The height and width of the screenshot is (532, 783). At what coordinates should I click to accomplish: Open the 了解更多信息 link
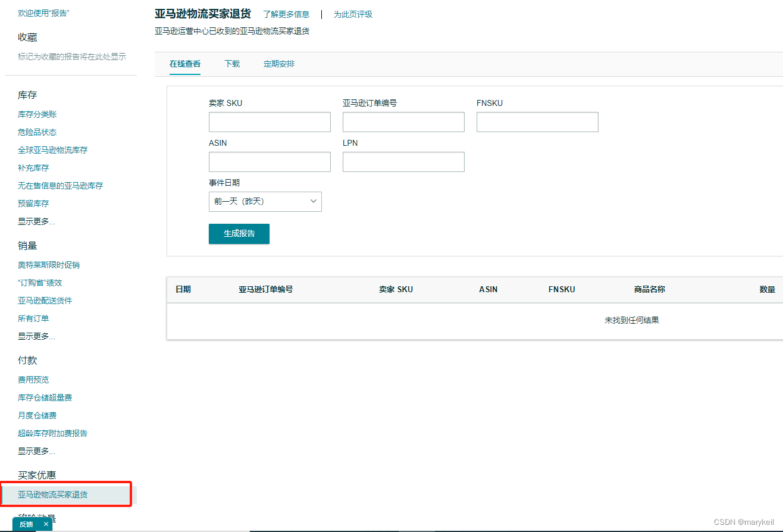[286, 14]
